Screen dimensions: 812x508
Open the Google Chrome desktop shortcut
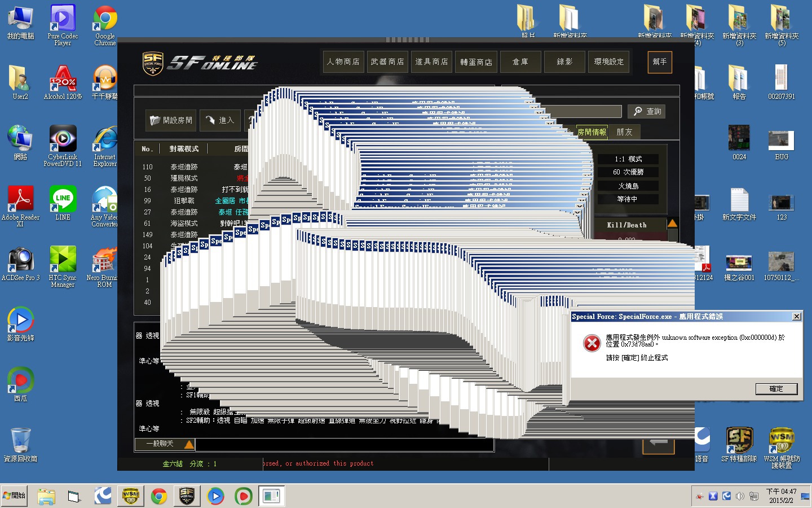click(105, 25)
